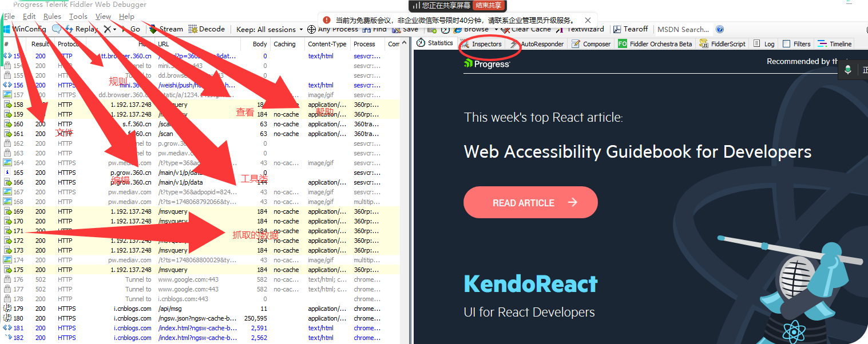This screenshot has width=868, height=344.
Task: Open the TextWizard tool
Action: (580, 29)
